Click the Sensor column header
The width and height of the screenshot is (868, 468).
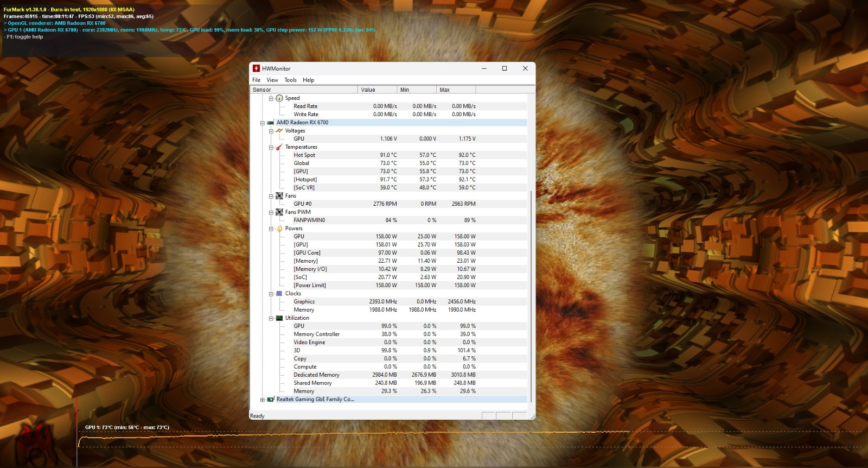pyautogui.click(x=304, y=90)
